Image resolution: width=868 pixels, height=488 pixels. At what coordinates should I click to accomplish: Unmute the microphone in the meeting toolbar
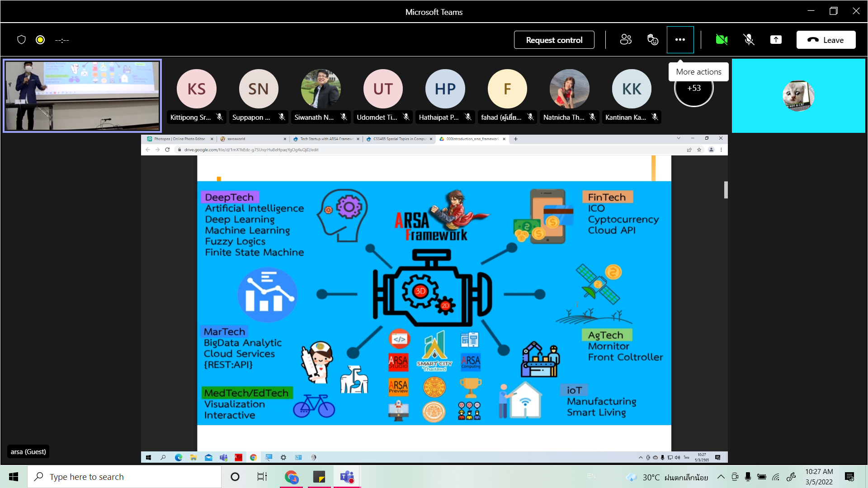(x=749, y=40)
